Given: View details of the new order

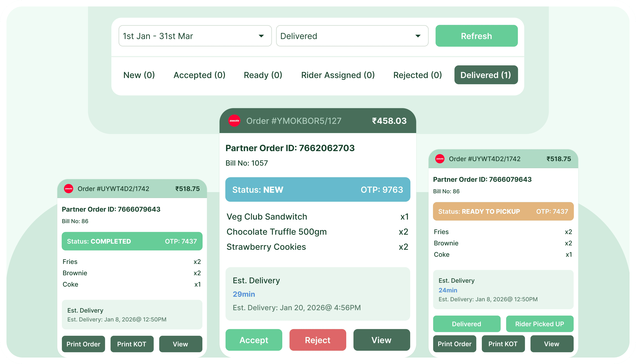Looking at the screenshot, I should click(382, 340).
